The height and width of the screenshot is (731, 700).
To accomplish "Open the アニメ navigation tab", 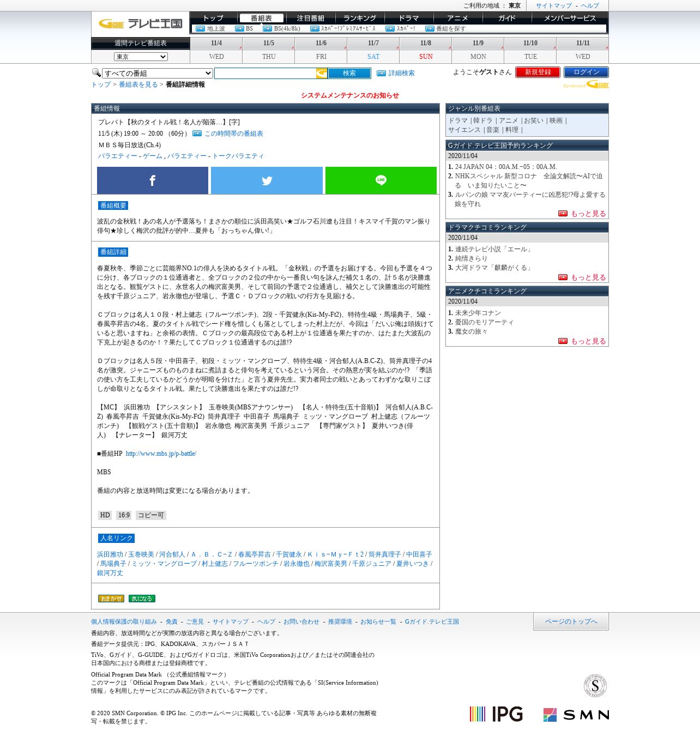I will pos(457,18).
